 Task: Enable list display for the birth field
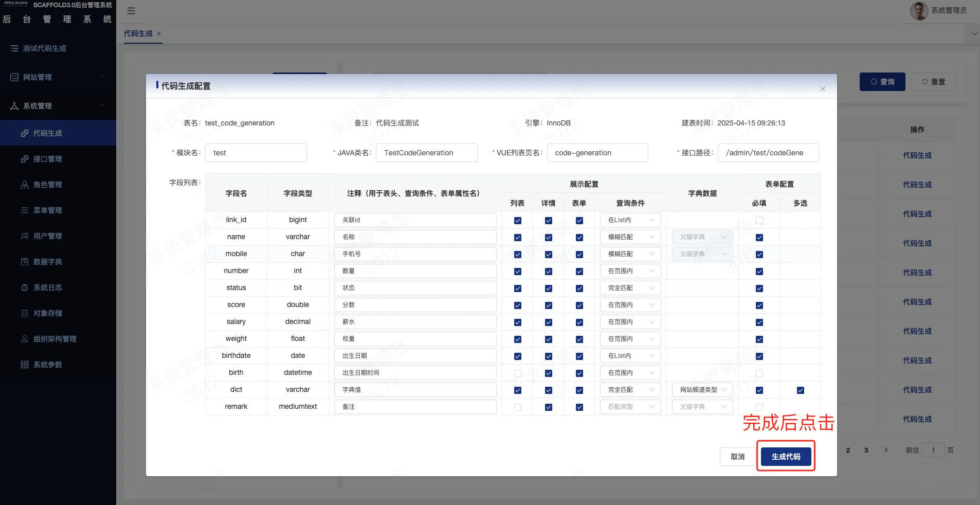tap(517, 373)
